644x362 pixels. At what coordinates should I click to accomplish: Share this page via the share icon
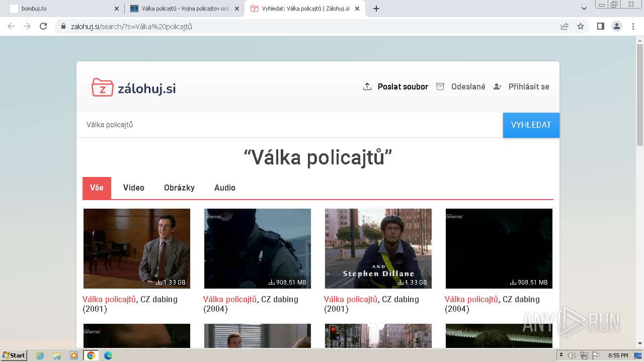[565, 26]
